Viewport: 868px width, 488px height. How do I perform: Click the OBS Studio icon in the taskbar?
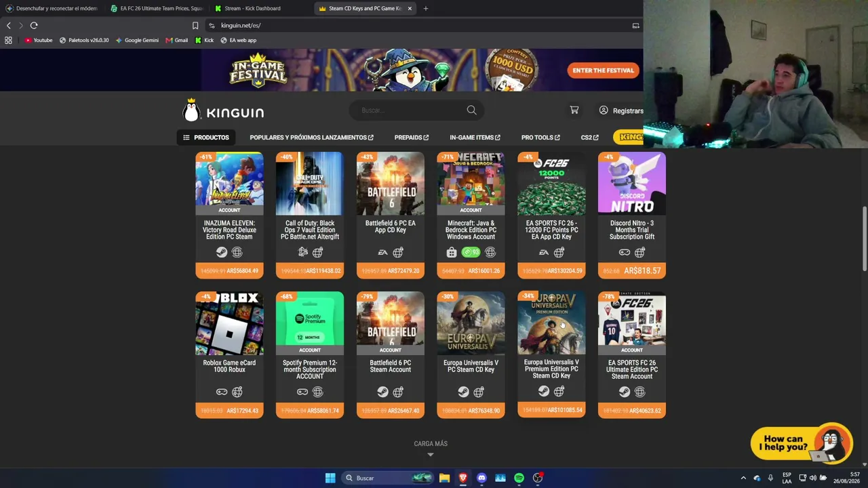click(x=538, y=478)
